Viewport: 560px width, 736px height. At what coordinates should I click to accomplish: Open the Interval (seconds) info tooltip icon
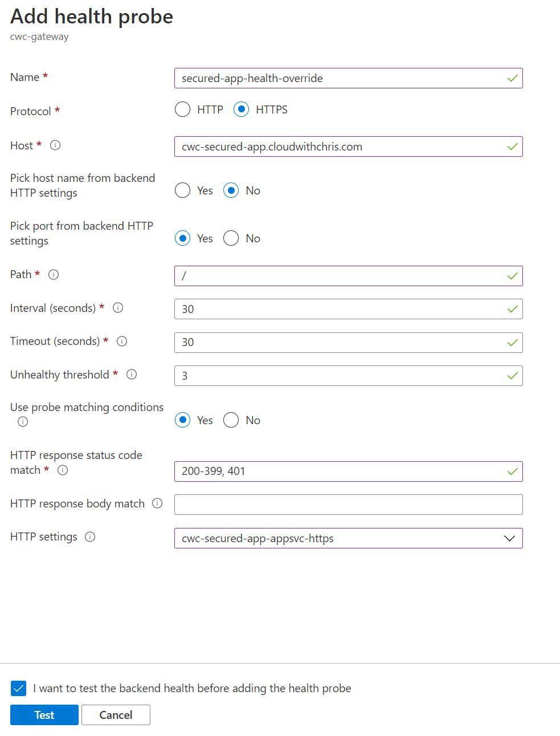click(x=117, y=308)
